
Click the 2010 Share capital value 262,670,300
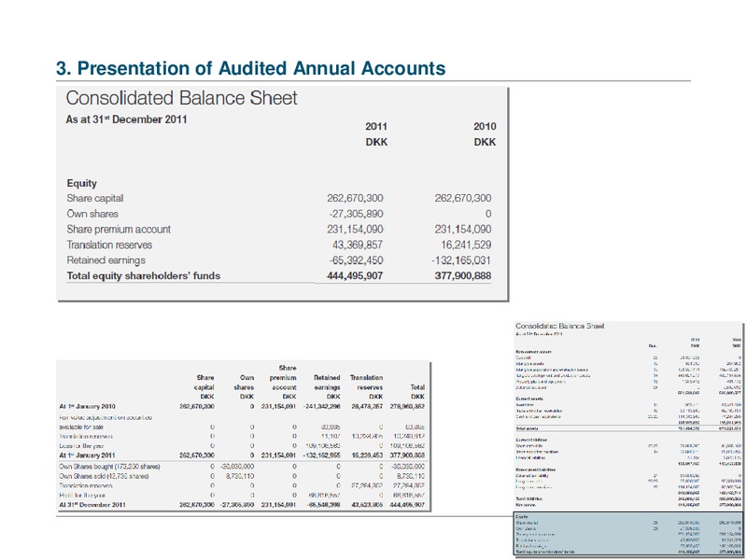point(462,198)
